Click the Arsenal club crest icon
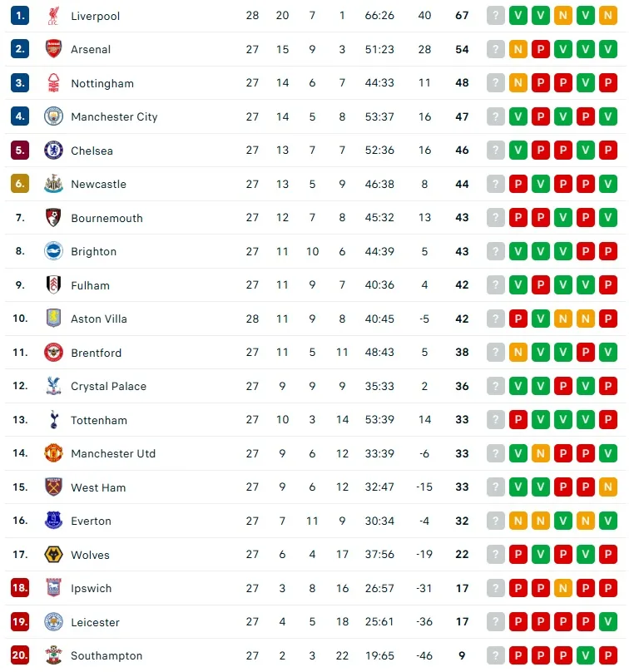Image resolution: width=629 pixels, height=672 pixels. (x=53, y=49)
